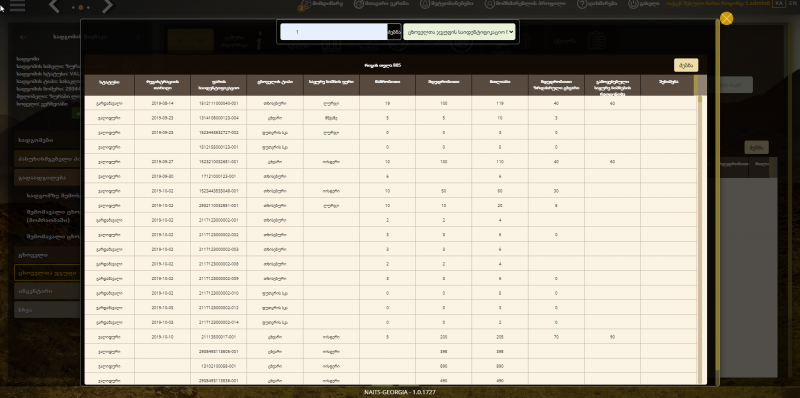Select the row with ID 2982110032881-001
This screenshot has height=398, width=800.
(x=390, y=206)
